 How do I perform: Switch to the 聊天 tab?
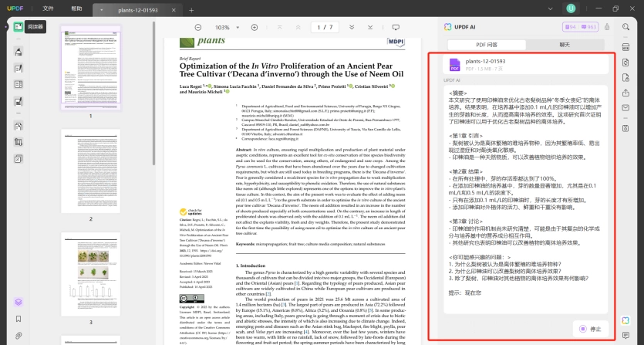point(565,45)
